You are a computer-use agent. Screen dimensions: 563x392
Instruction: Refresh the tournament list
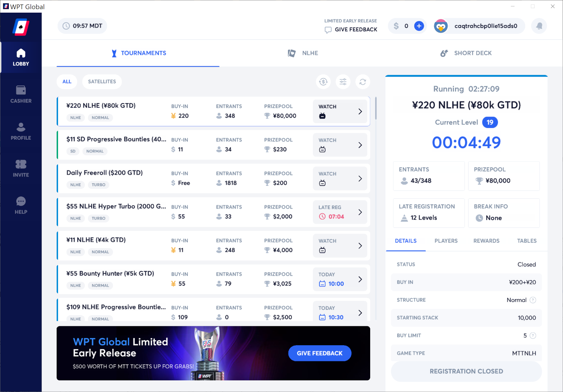tap(363, 82)
